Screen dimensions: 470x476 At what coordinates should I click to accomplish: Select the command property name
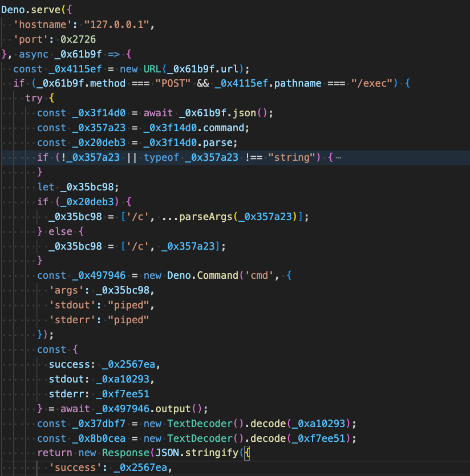(x=224, y=128)
